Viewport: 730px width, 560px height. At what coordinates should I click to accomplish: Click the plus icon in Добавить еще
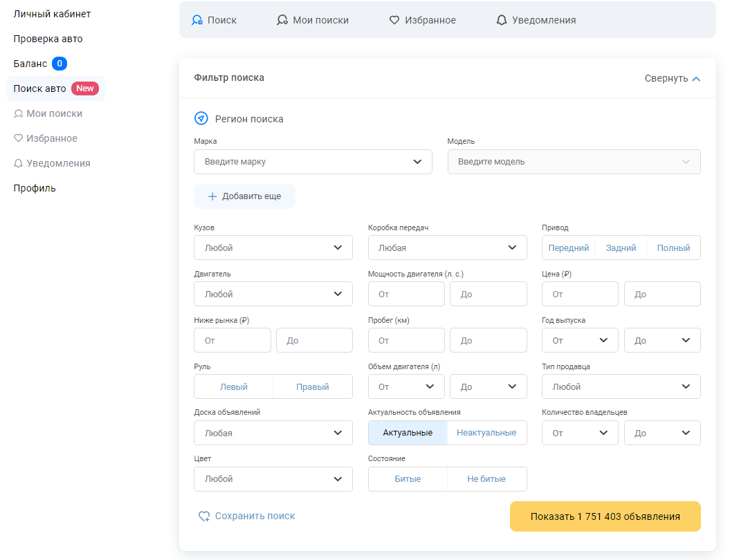tap(212, 196)
